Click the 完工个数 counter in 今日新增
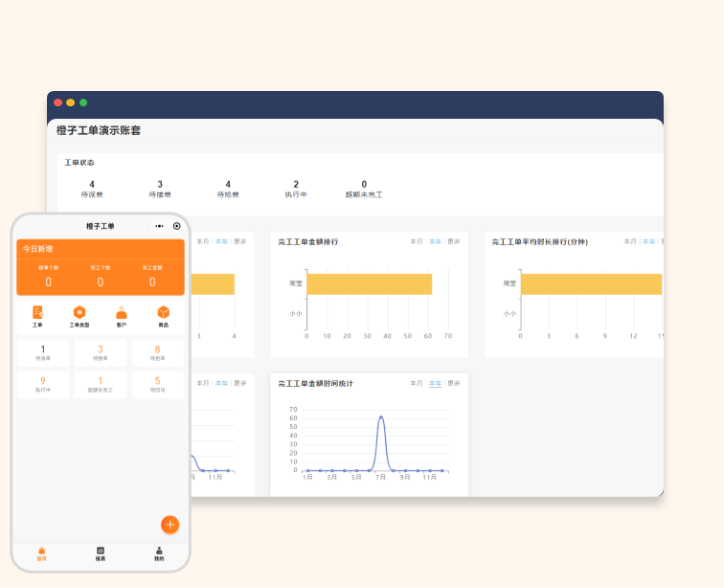 101,276
